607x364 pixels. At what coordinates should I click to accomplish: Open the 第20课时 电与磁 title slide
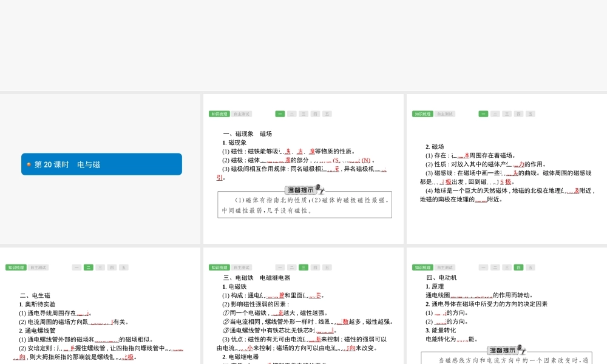coord(101,164)
